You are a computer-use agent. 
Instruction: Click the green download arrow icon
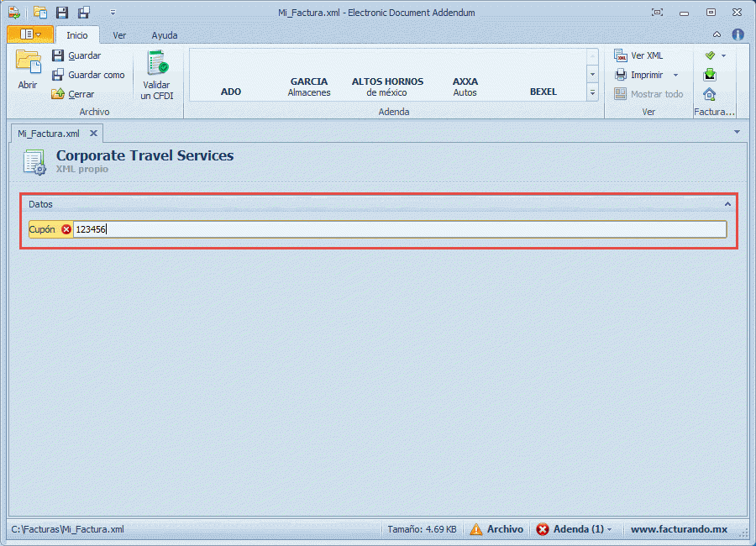pos(710,75)
